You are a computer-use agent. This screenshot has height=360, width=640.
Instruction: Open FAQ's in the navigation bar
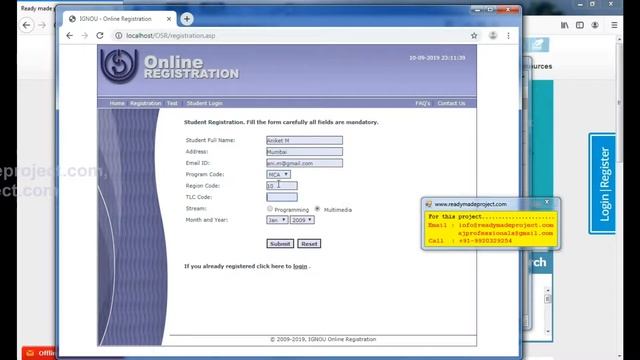point(422,103)
